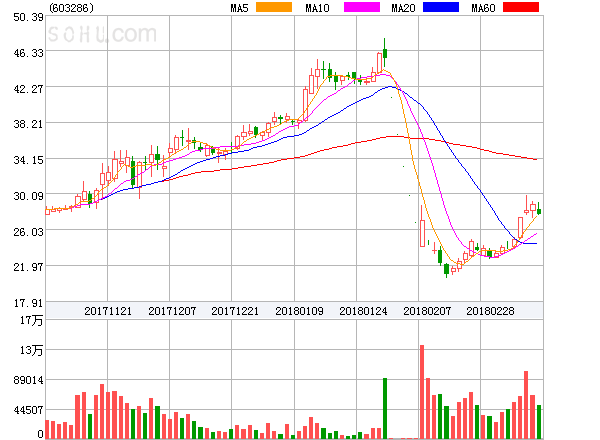This screenshot has width=600, height=440.
Task: Click the 21.97 price axis label
Action: (28, 267)
